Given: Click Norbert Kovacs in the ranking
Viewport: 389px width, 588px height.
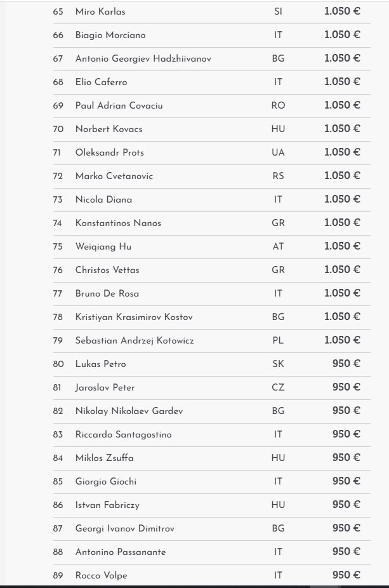Looking at the screenshot, I should pos(109,130).
